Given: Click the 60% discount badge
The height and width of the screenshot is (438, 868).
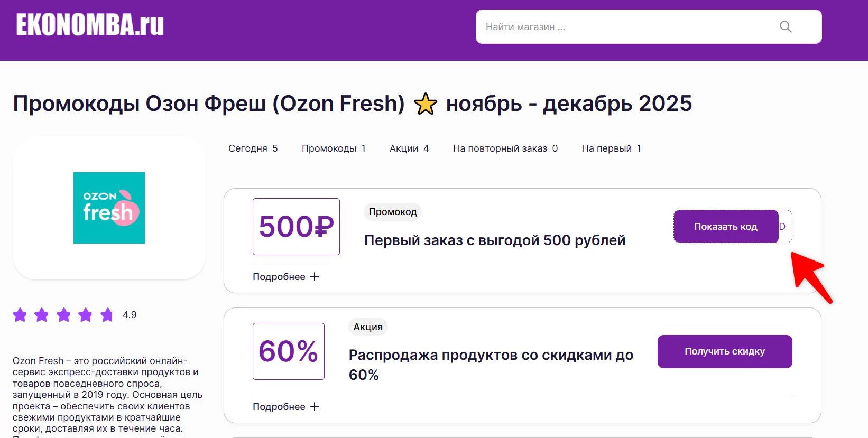Looking at the screenshot, I should pyautogui.click(x=289, y=351).
